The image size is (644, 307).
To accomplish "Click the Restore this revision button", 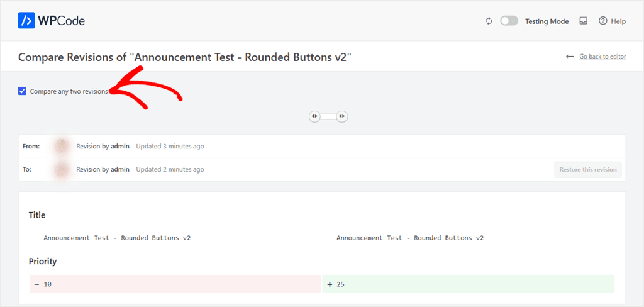I will click(588, 169).
